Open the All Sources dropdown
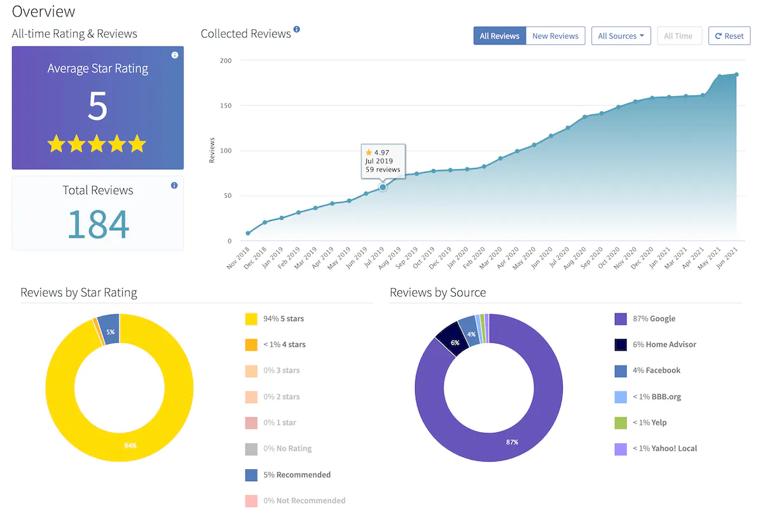 (x=621, y=36)
